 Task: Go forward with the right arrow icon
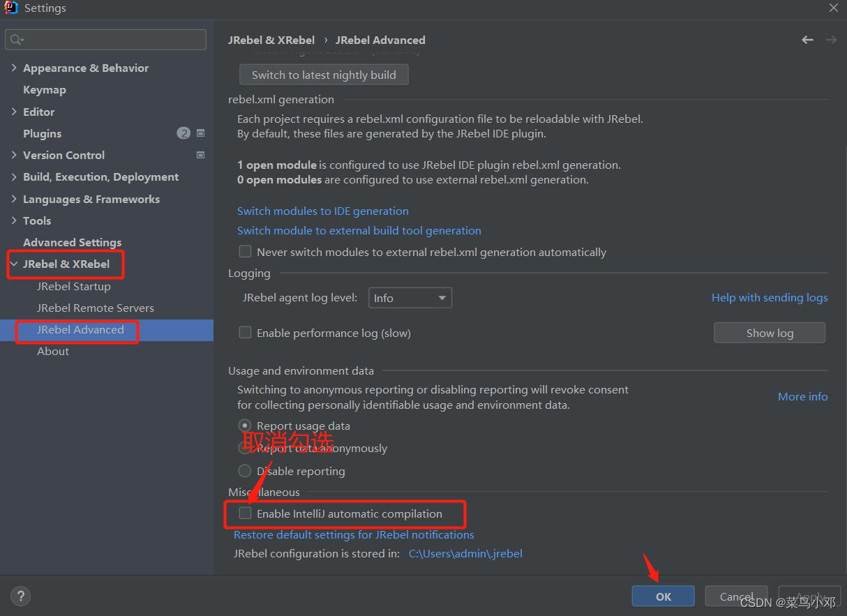pos(831,40)
